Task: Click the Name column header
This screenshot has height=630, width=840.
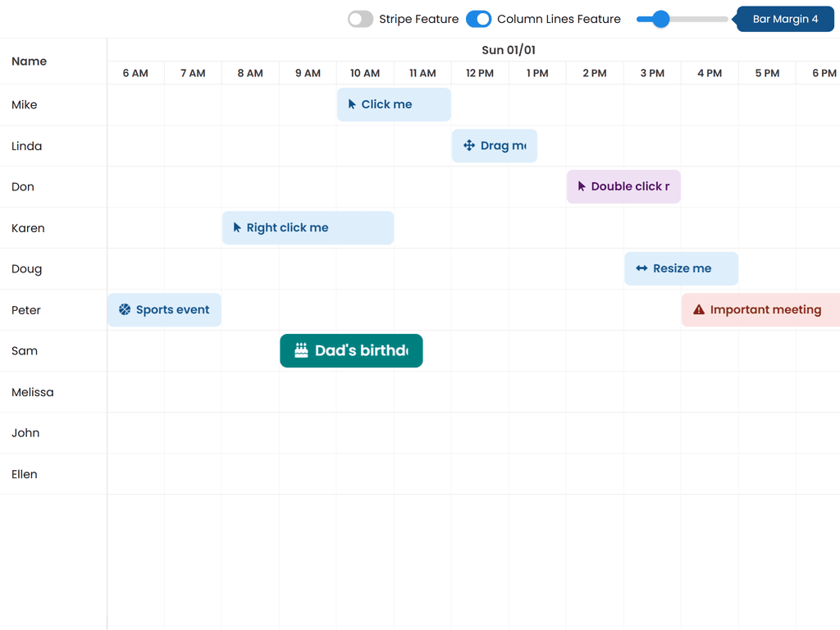Action: [x=30, y=61]
